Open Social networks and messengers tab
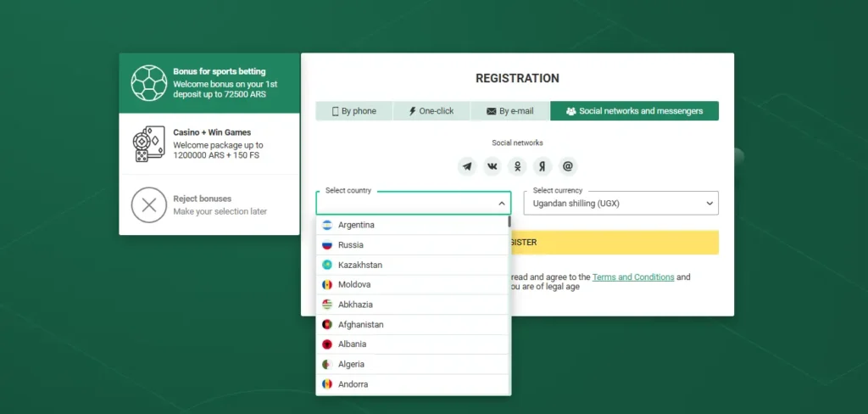The image size is (868, 414). pyautogui.click(x=634, y=111)
